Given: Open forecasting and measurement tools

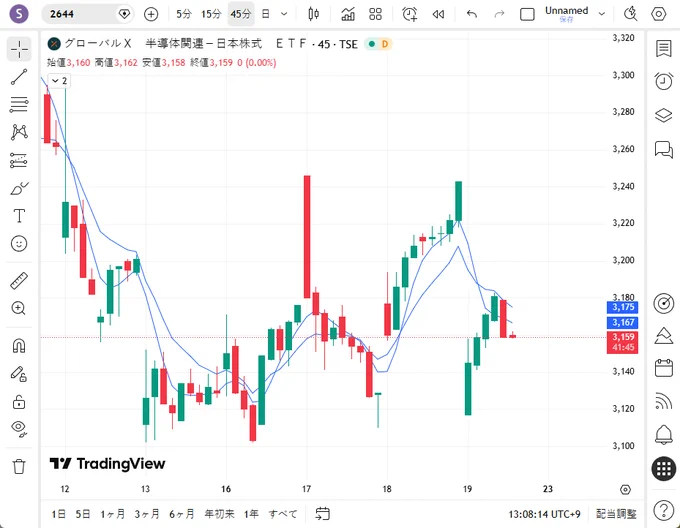Looking at the screenshot, I should click(19, 160).
